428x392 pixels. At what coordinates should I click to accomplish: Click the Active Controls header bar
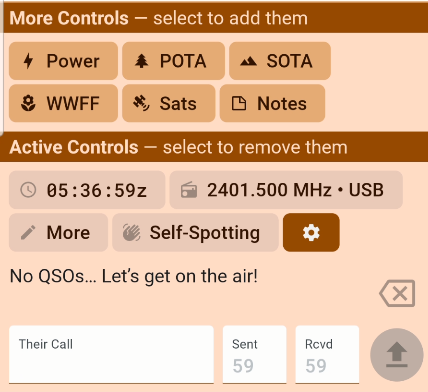(x=214, y=147)
